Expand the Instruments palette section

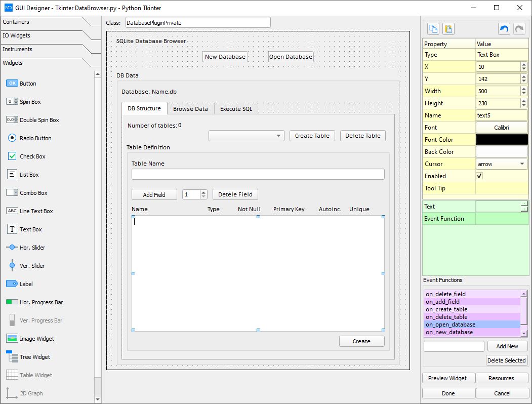[47, 49]
